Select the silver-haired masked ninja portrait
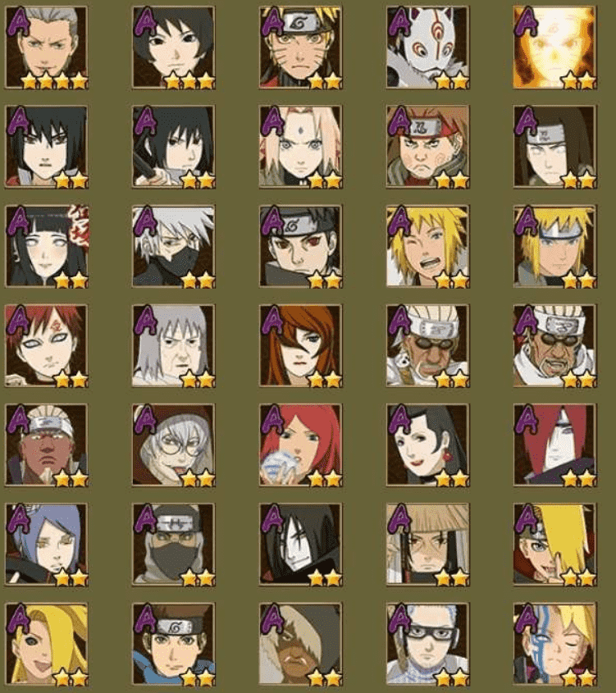This screenshot has height=693, width=616. point(174,246)
